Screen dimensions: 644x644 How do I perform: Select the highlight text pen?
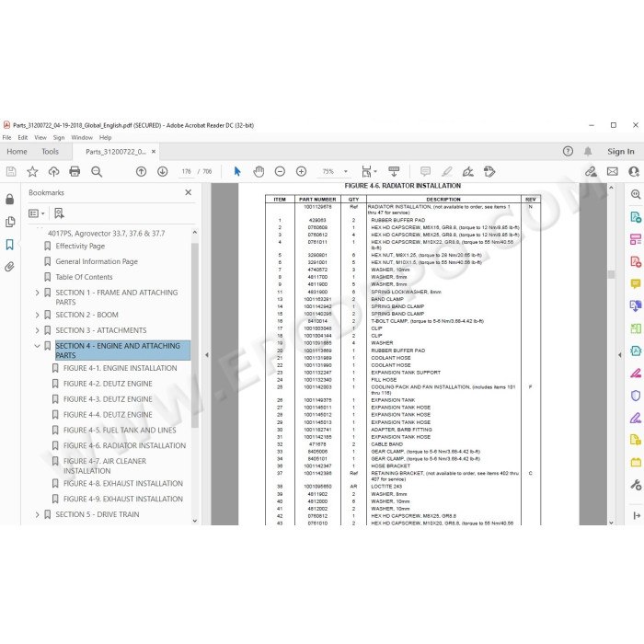click(447, 172)
